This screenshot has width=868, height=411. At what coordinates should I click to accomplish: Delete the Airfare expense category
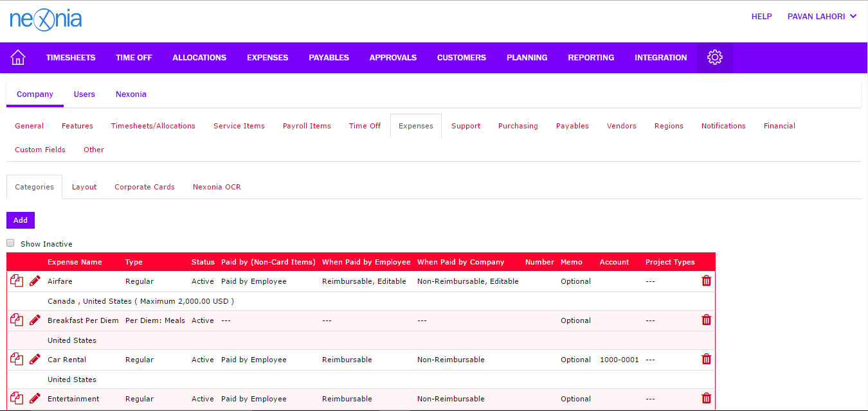coord(706,281)
